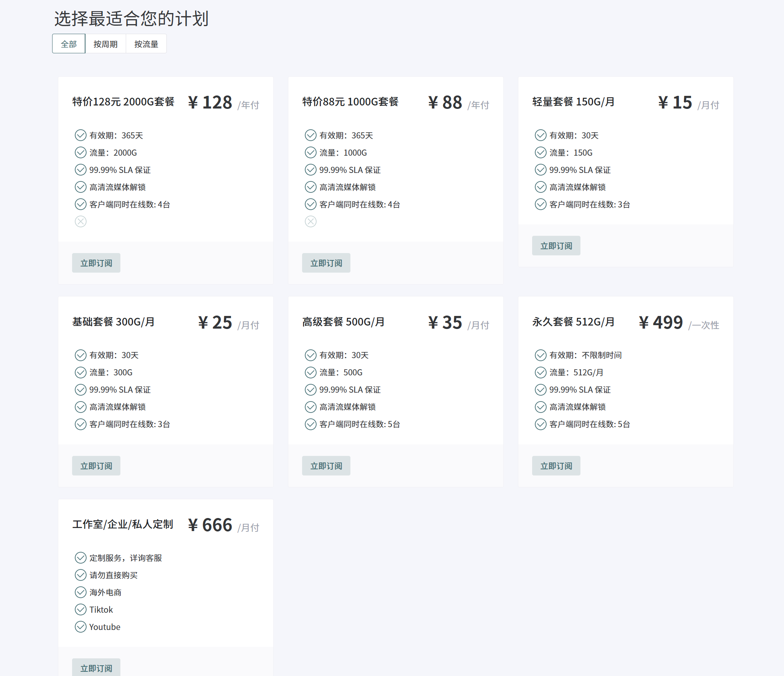Subscribe to the 特价88元 1000G套餐 plan
Screen dimensions: 784x676
click(326, 263)
